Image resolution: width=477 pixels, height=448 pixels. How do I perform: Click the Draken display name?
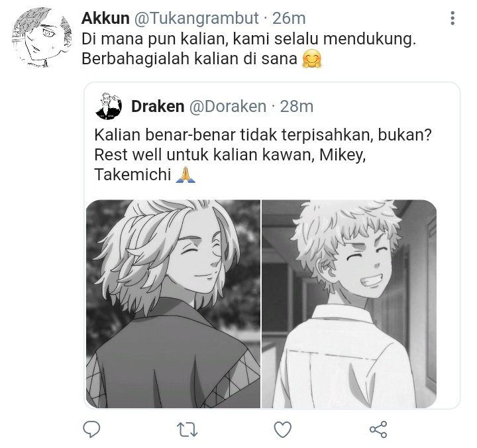(158, 107)
